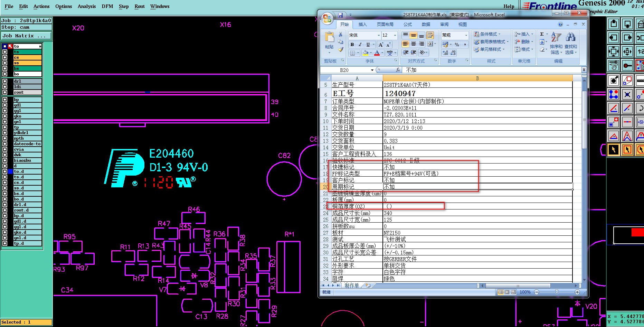Viewport: 644px width, 327px height.
Task: Click the pan down view icon in Genesis
Action: point(627,24)
